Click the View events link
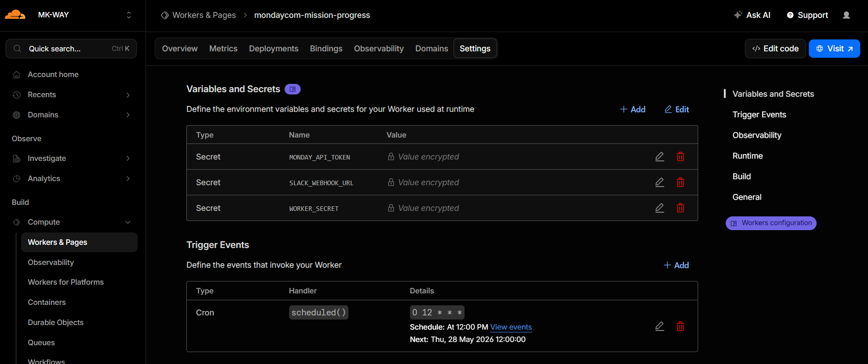Viewport: 868px width, 364px height. click(x=511, y=327)
